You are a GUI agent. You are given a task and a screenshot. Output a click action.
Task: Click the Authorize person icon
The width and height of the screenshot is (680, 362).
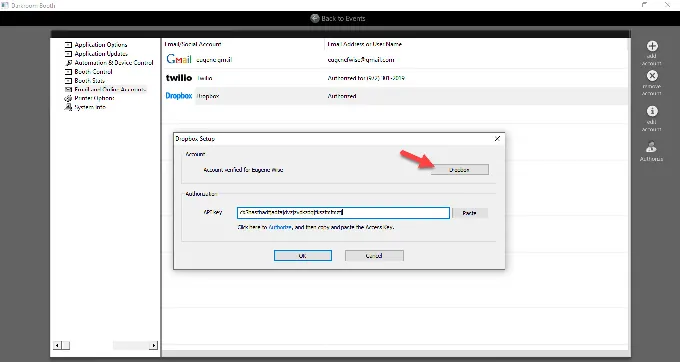coord(651,147)
